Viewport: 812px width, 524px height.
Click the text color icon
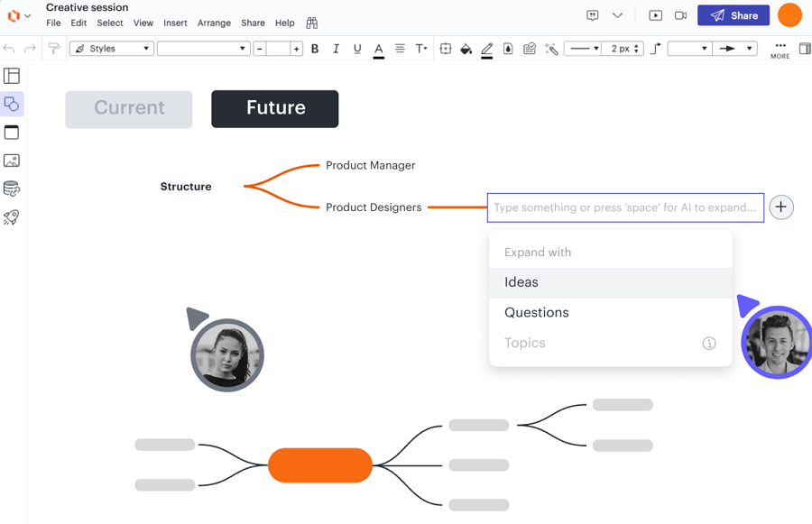(x=379, y=49)
